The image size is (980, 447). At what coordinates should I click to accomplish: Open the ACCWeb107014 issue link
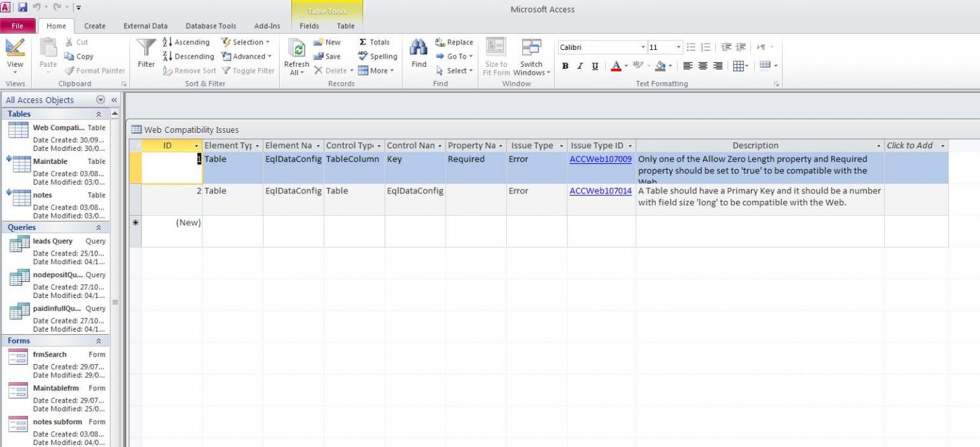point(601,191)
